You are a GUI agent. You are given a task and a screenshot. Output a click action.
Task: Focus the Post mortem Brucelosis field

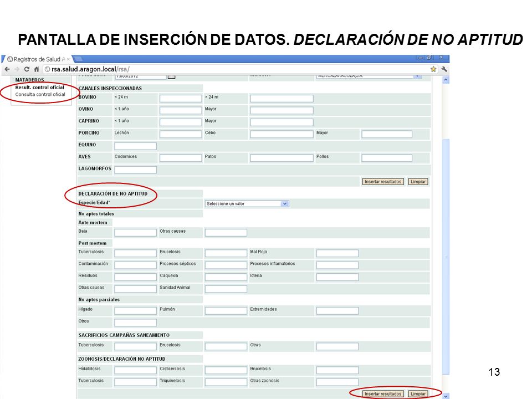pos(226,253)
